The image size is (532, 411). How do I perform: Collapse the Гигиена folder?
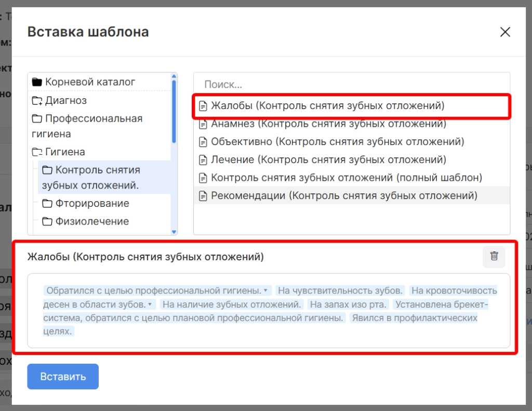(37, 152)
